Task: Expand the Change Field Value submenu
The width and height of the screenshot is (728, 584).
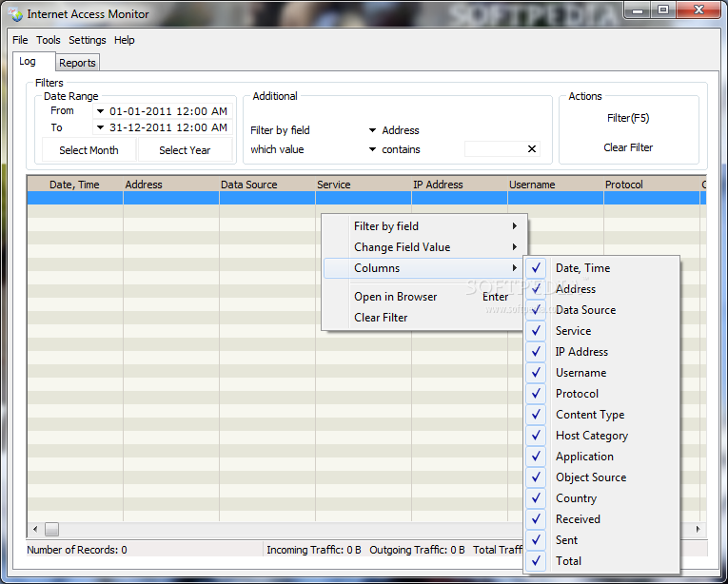Action: coord(424,247)
